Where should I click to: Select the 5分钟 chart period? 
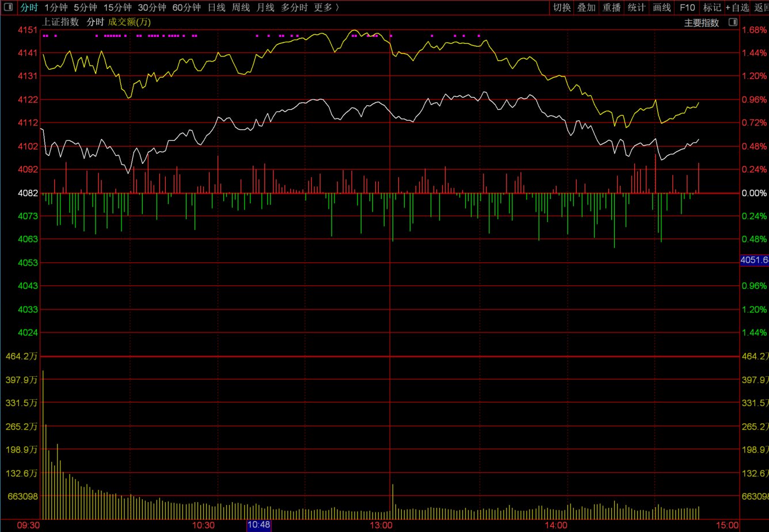click(85, 7)
